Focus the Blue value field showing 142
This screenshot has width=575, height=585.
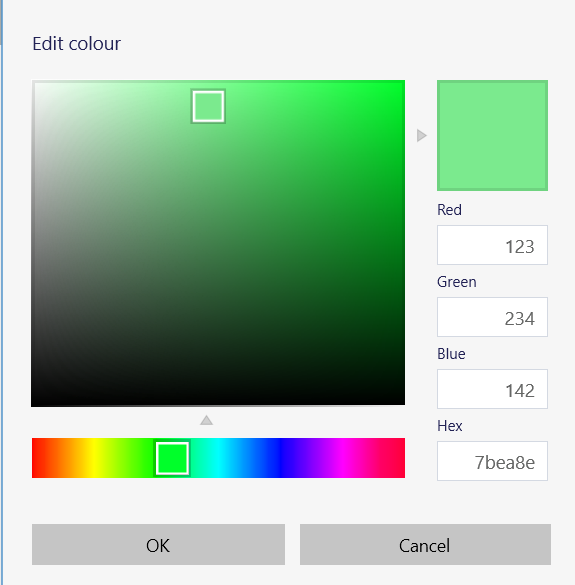click(492, 389)
